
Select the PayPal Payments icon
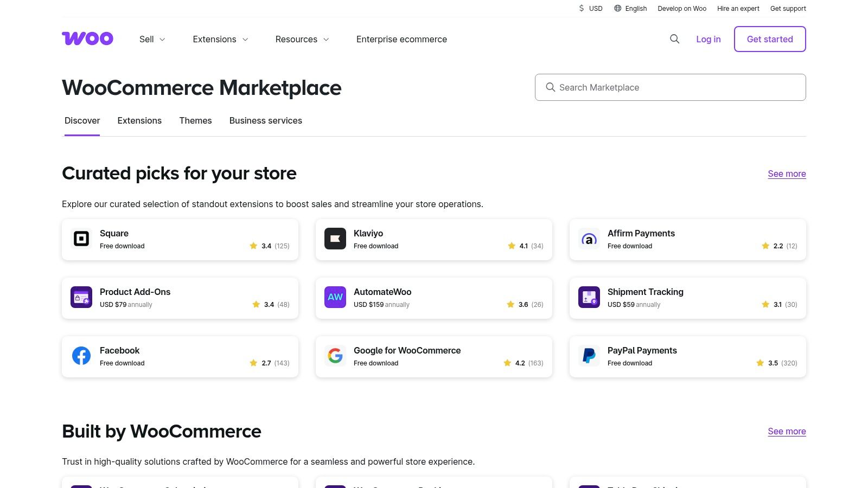[589, 356]
